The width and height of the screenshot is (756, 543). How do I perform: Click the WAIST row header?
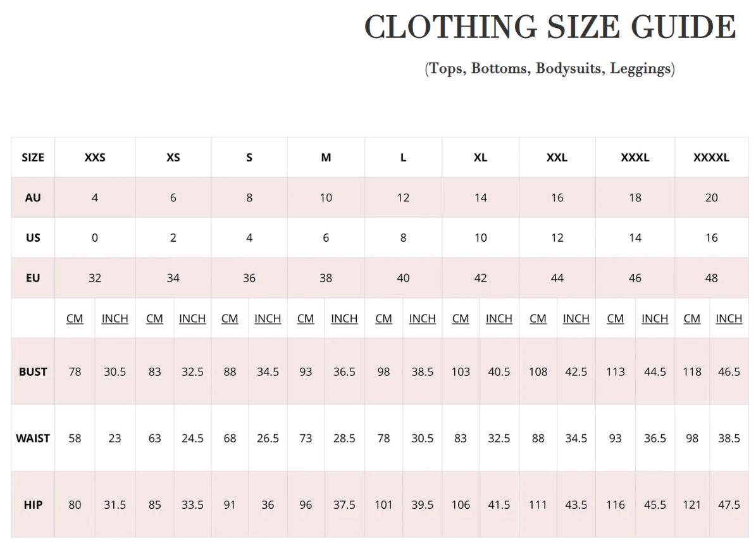pyautogui.click(x=33, y=438)
